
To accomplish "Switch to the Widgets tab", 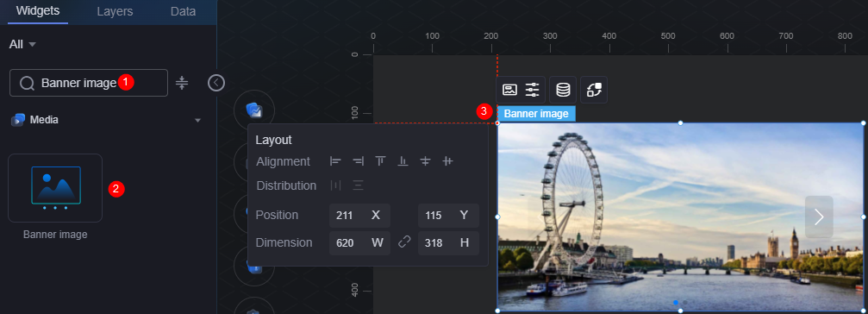I will tap(38, 11).
